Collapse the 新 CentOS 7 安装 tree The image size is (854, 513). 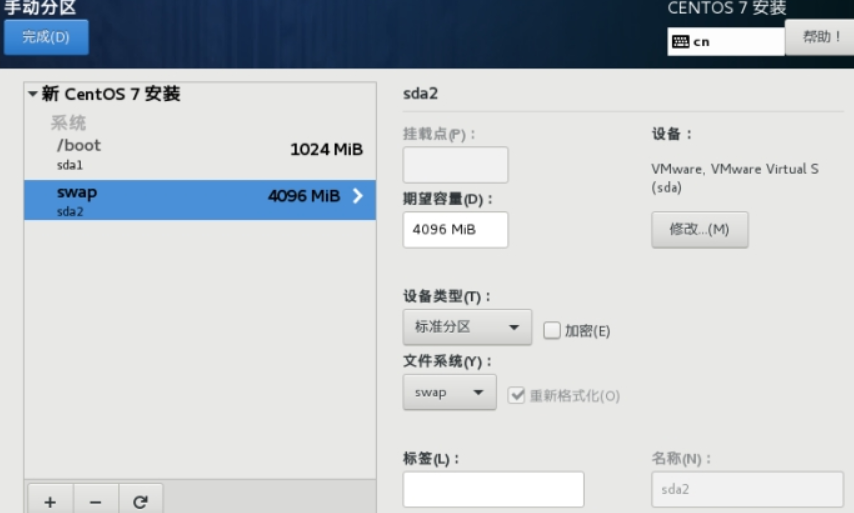coord(33,94)
